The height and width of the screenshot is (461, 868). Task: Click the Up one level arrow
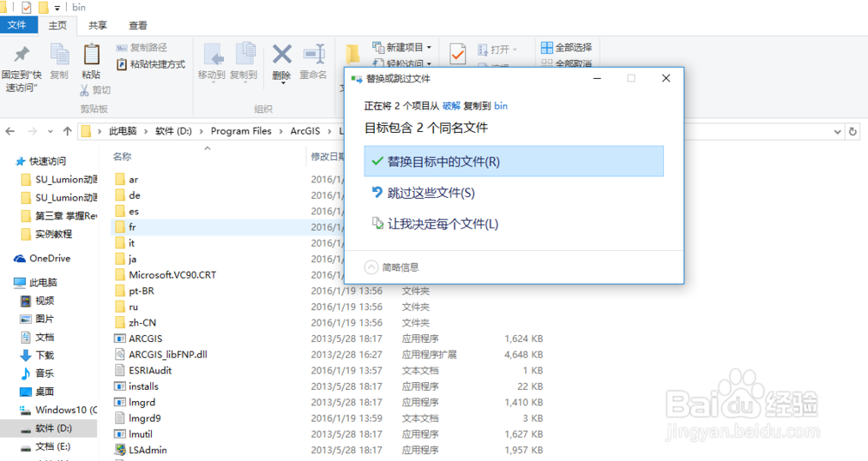(x=68, y=131)
